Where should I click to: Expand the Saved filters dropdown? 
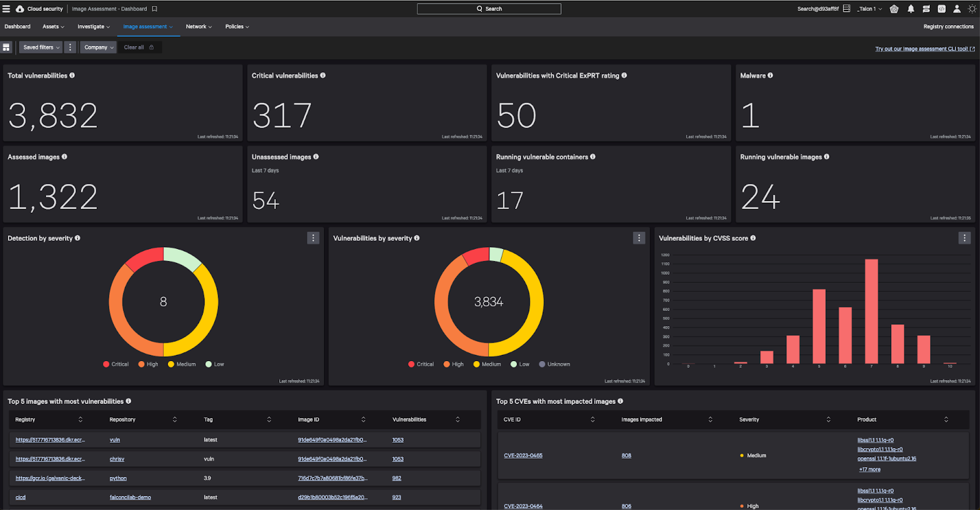(x=41, y=47)
